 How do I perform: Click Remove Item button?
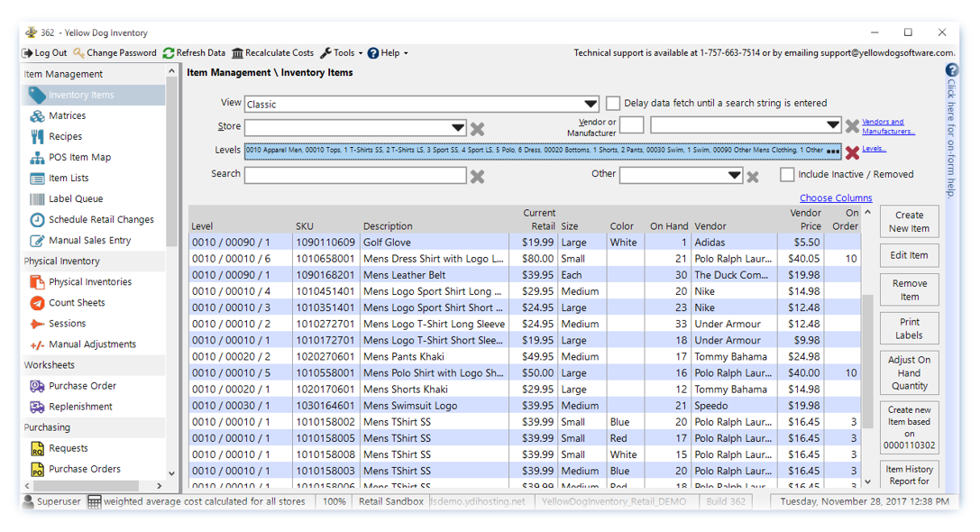[909, 290]
